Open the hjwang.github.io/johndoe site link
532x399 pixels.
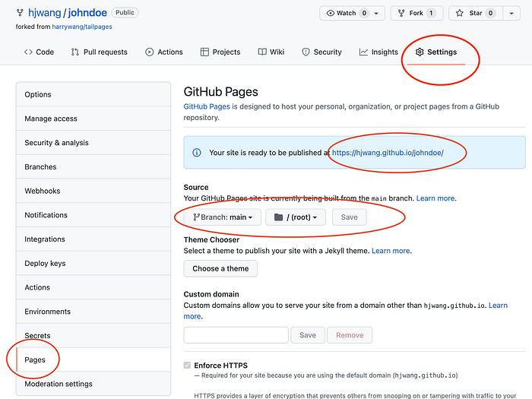388,153
